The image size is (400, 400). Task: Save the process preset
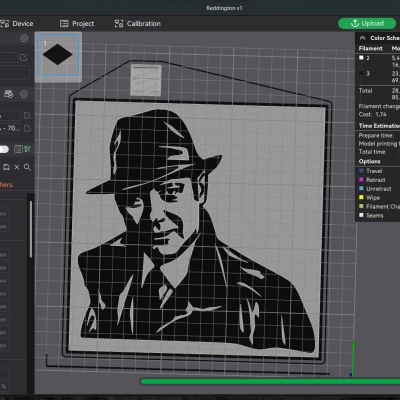(x=6, y=167)
